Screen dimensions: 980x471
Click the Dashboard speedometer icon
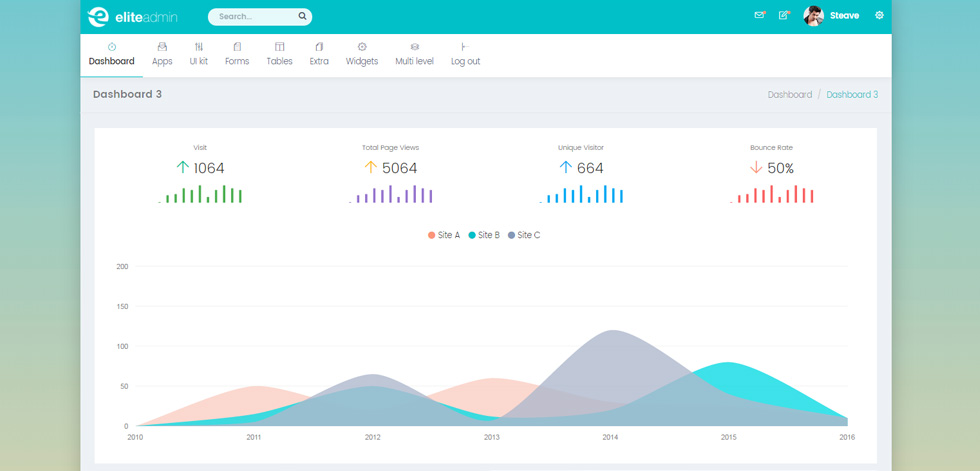[x=112, y=47]
